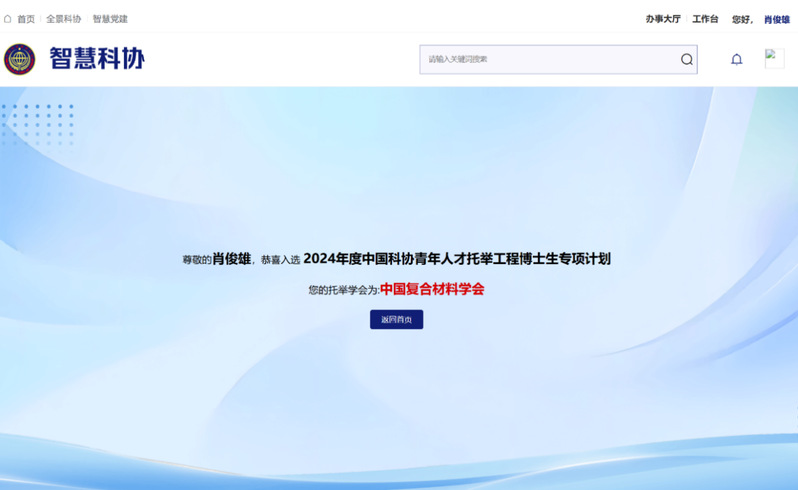Open the 肖俊雄 account name in header
Image resolution: width=798 pixels, height=490 pixels.
pos(777,19)
